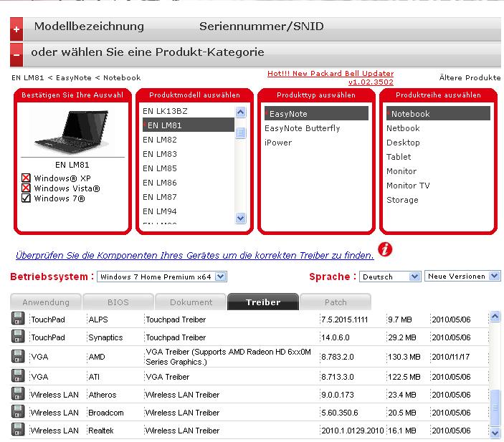Image resolution: width=504 pixels, height=442 pixels.
Task: Select EasyNote product type
Action: click(x=316, y=113)
